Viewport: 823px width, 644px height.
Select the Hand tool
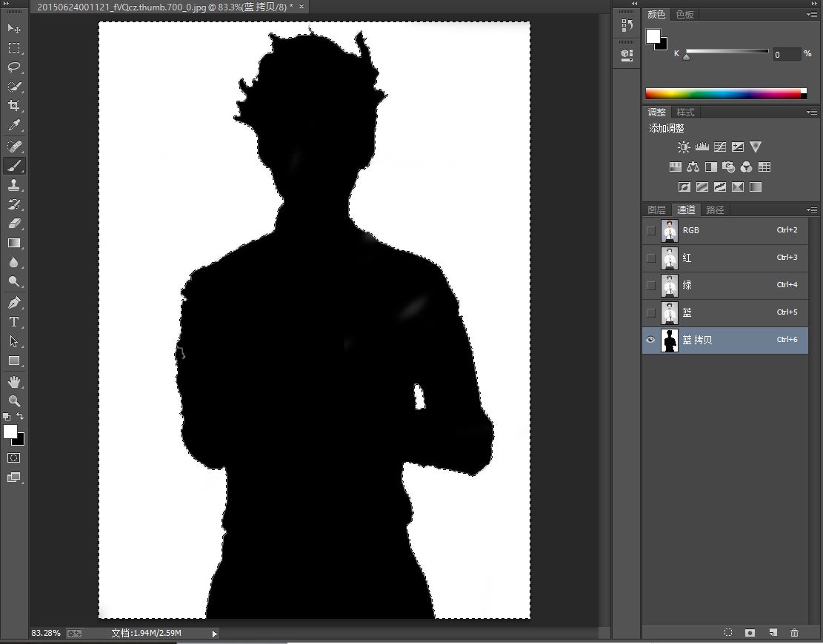[14, 381]
